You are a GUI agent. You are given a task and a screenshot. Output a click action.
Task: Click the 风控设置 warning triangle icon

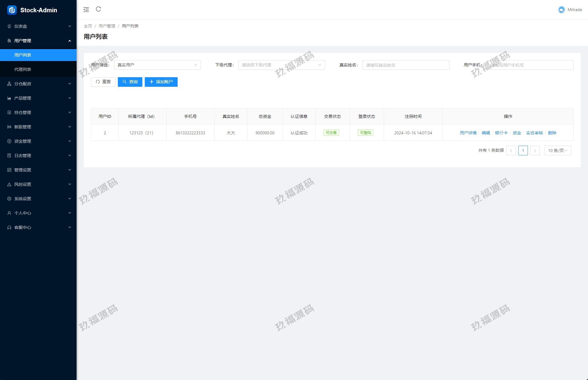(9, 184)
